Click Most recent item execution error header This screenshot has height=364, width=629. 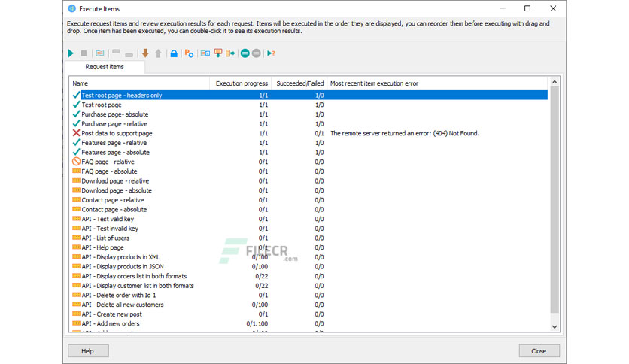click(438, 83)
